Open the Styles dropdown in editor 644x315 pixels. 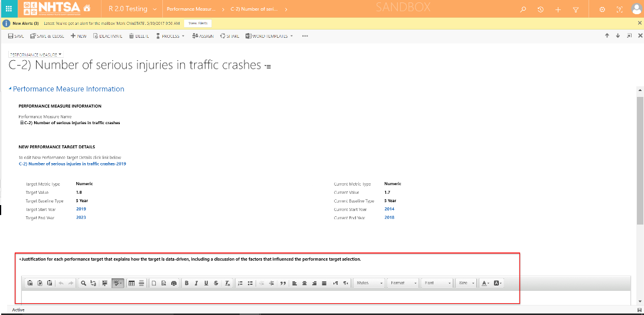click(370, 283)
